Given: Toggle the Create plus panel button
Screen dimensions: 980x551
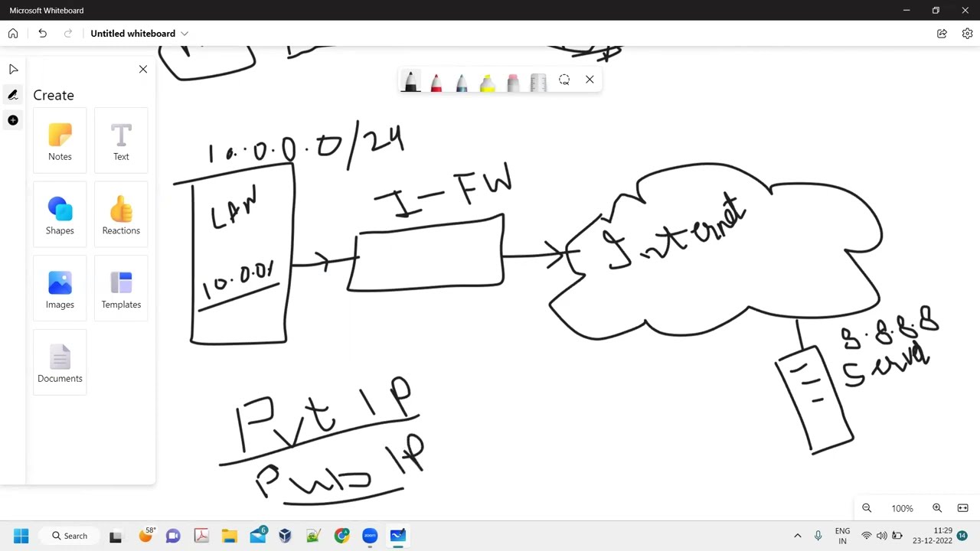Looking at the screenshot, I should click(x=13, y=120).
